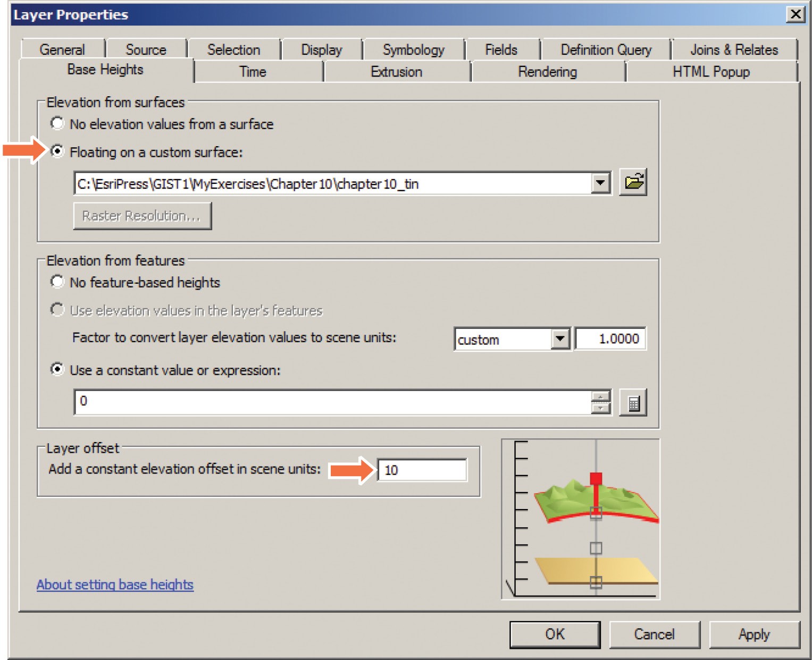
Task: Select 'Floating on a custom surface' option
Action: pos(57,152)
